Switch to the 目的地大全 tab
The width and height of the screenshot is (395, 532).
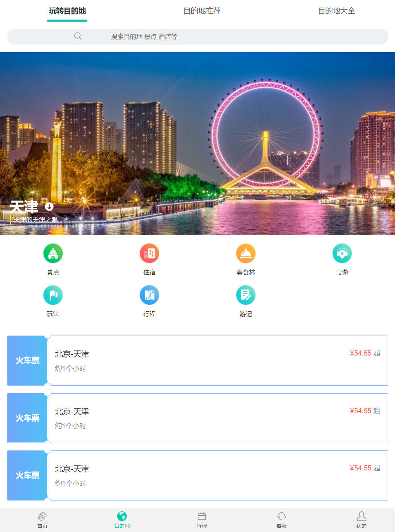[x=337, y=11]
